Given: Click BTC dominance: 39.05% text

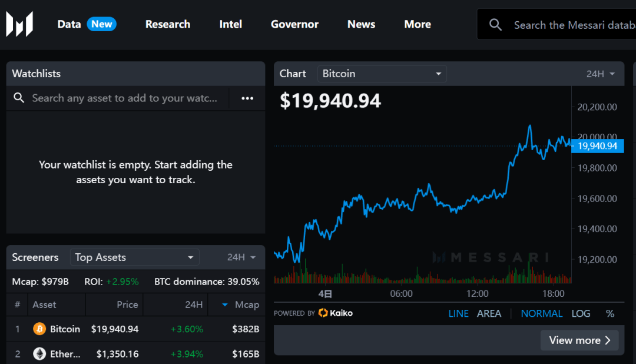Looking at the screenshot, I should [x=207, y=282].
